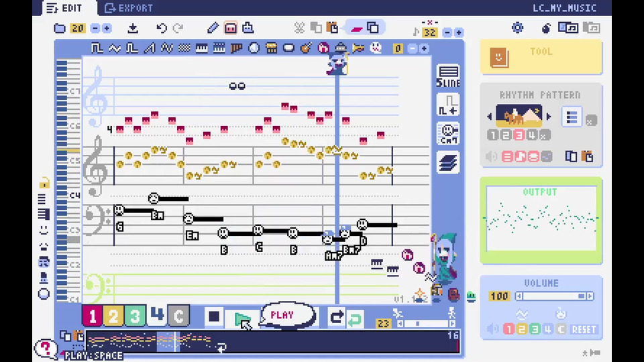
Task: Select rhythm pattern variation 1
Action: (493, 135)
